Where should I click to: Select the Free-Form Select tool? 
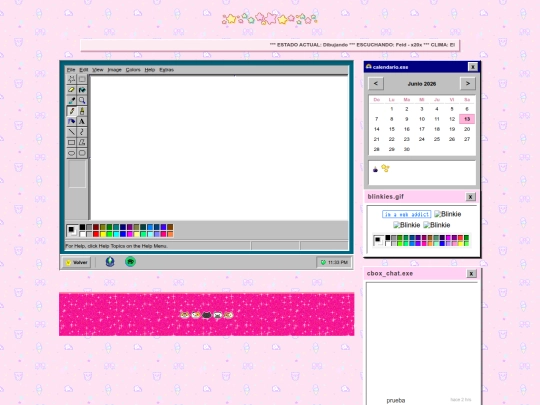coord(71,79)
